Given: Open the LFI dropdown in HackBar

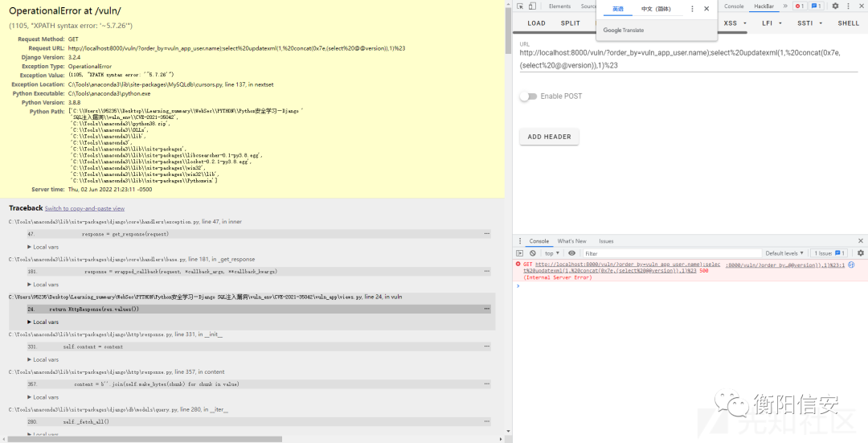Looking at the screenshot, I should 772,23.
